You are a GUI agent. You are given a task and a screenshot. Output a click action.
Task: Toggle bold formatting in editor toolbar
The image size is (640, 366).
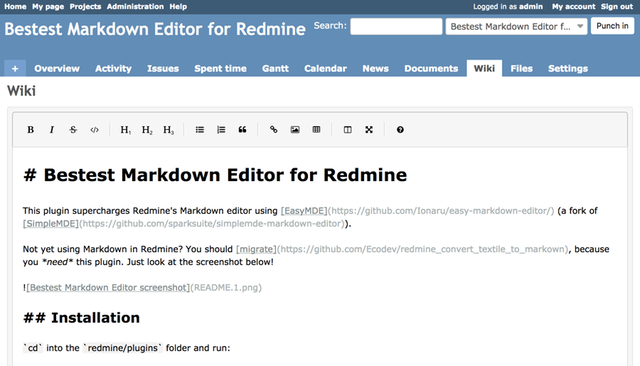[30, 130]
